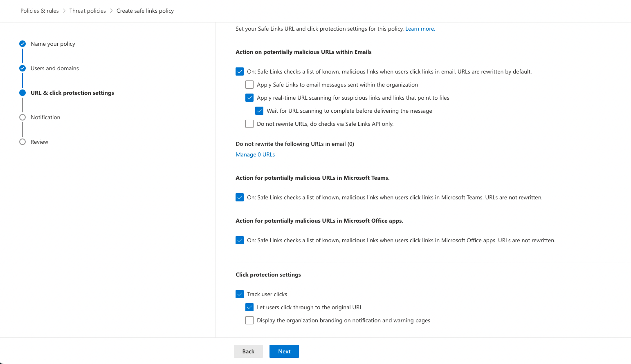The height and width of the screenshot is (364, 631).
Task: Go to Users and domains step
Action: 55,68
